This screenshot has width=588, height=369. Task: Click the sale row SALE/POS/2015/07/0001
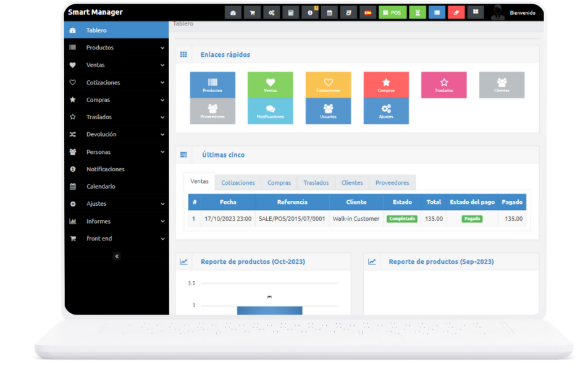[292, 219]
